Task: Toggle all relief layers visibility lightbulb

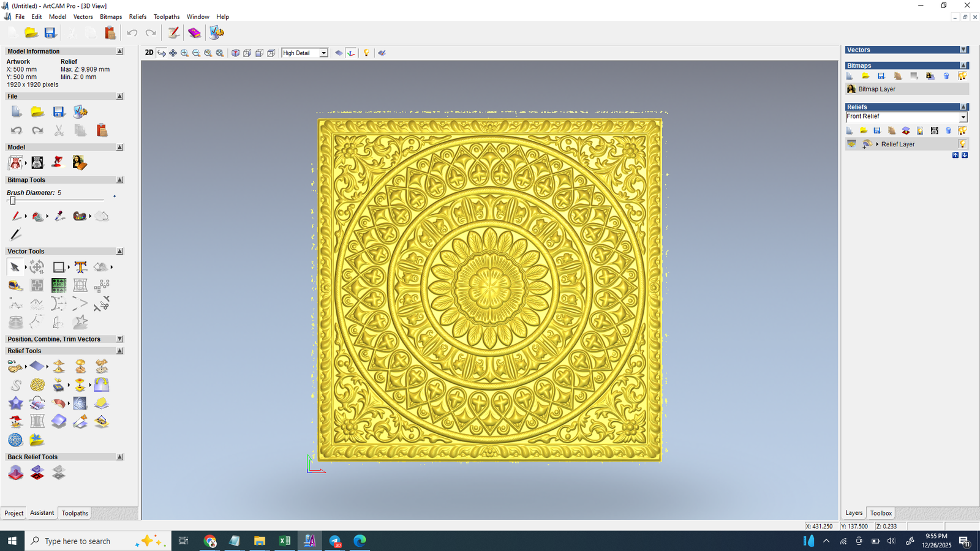Action: pos(963,130)
